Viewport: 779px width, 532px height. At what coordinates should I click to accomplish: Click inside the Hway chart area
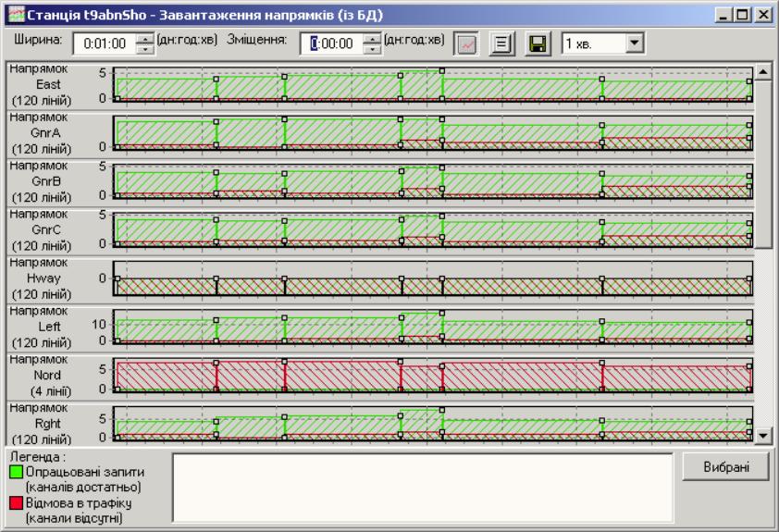click(x=432, y=279)
